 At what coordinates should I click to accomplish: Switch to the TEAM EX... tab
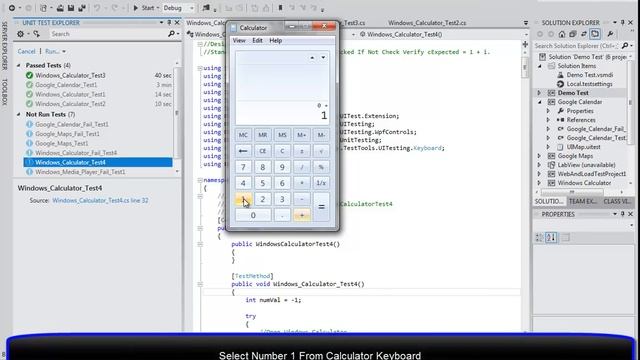click(582, 201)
